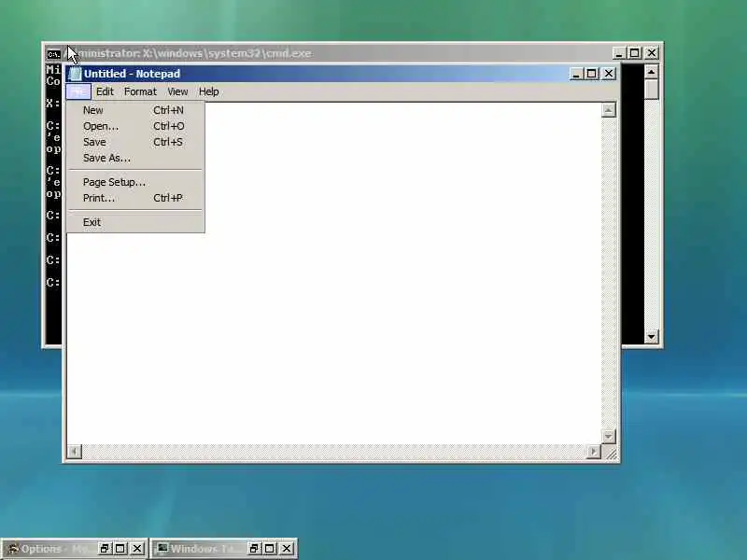Click the Options minimized window icon
747x560 pixels.
click(x=12, y=549)
